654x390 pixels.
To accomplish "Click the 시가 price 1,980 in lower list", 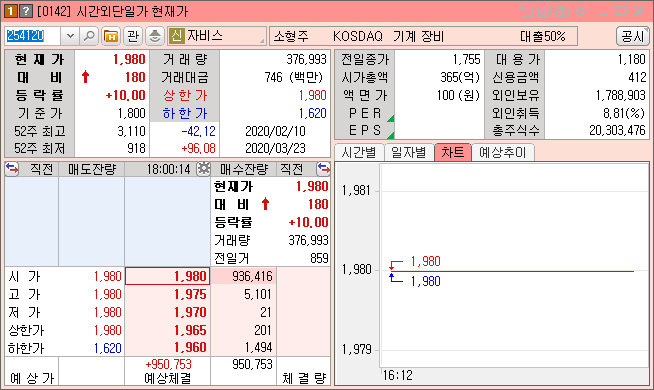I will pyautogui.click(x=107, y=276).
